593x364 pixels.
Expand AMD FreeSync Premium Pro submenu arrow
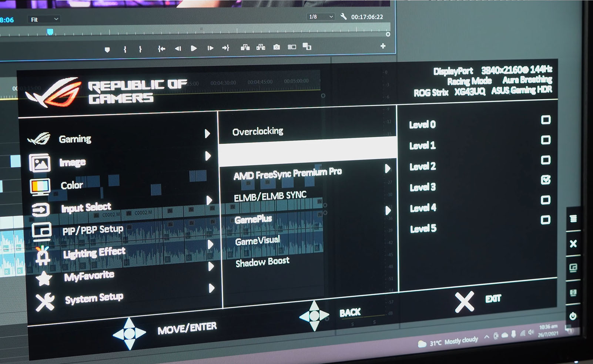point(388,168)
